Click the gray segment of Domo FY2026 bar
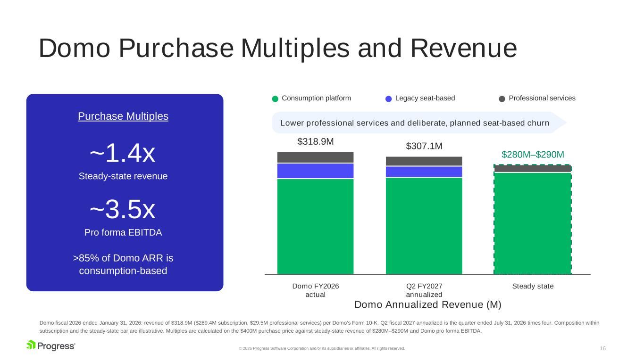Screen dimensions: 644x361 316,157
